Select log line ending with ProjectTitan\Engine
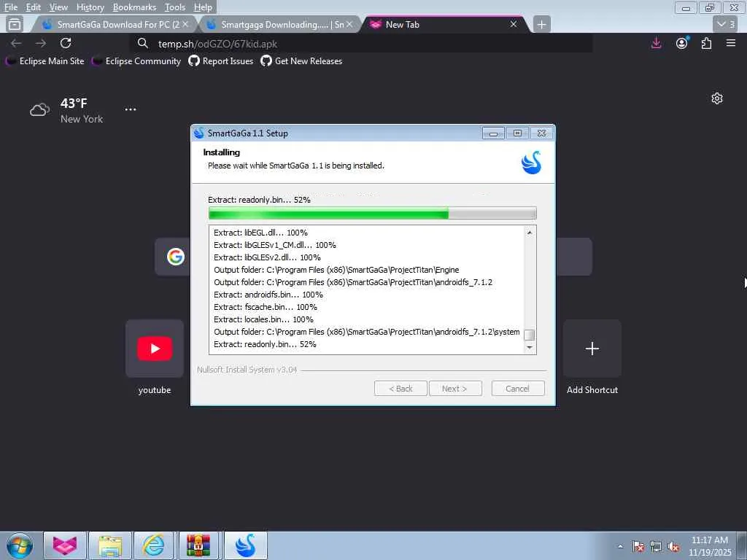The image size is (747, 560). click(x=336, y=270)
